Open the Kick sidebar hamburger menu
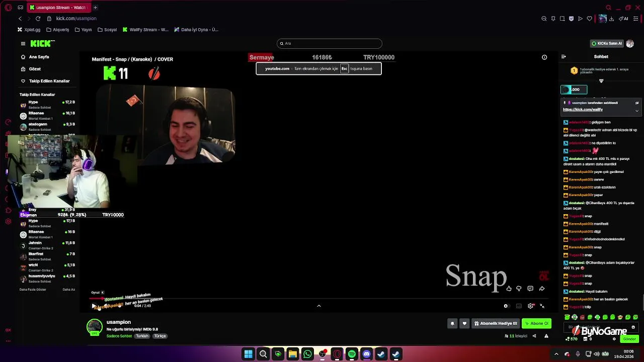644x362 pixels. point(23,44)
